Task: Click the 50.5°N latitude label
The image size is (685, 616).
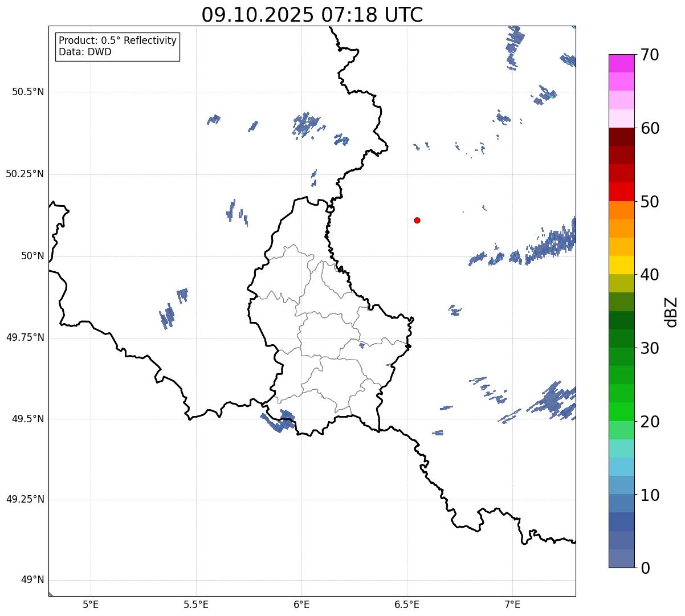Action: point(28,92)
